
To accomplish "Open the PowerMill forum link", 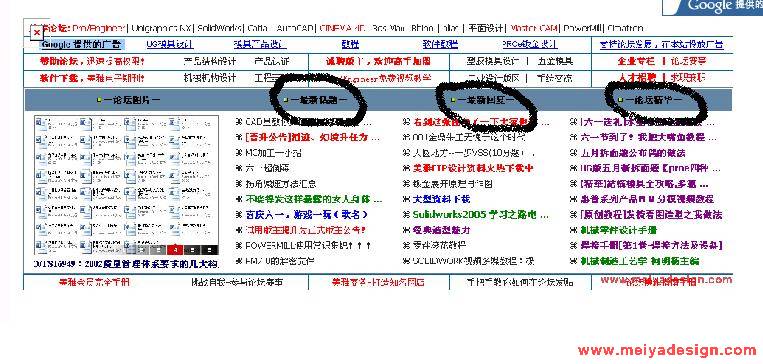I will click(583, 28).
